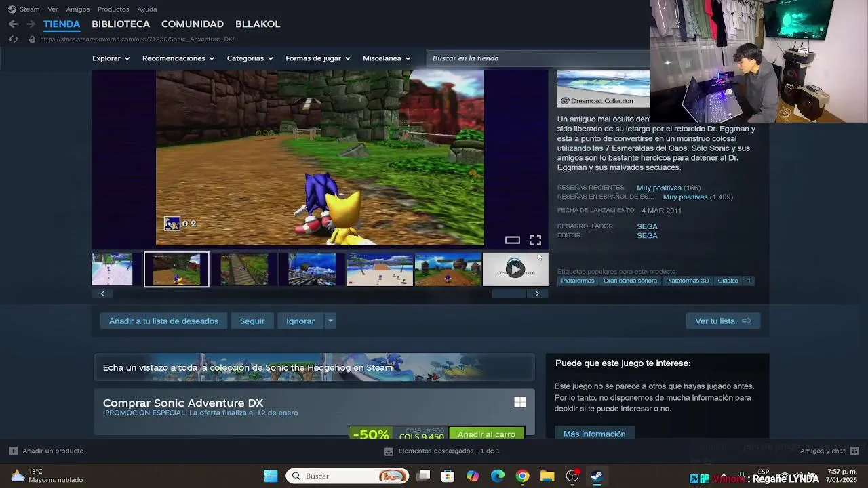Viewport: 868px width, 488px height.
Task: Open the Sonic the Hedgehog collection banner
Action: click(x=315, y=367)
